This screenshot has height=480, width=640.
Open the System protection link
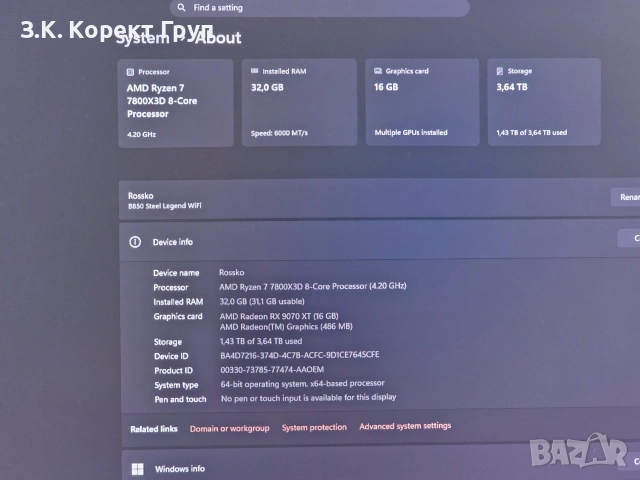tap(314, 427)
